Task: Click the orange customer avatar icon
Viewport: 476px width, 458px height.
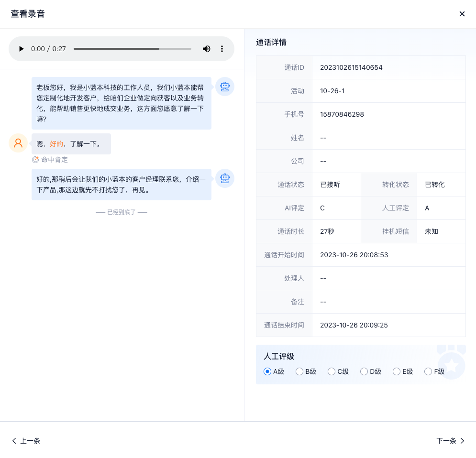Action: [18, 143]
